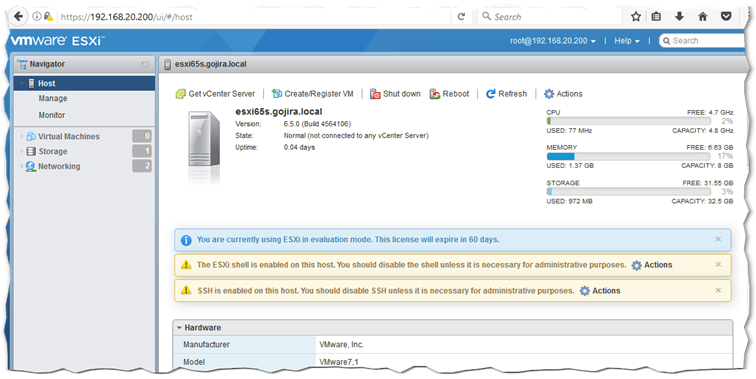Expand the Storage tree node
The image size is (756, 379).
(x=21, y=151)
